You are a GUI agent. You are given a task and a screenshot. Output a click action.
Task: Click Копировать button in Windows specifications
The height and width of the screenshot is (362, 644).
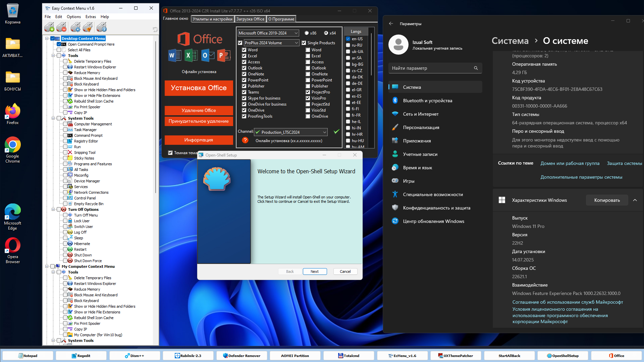607,200
